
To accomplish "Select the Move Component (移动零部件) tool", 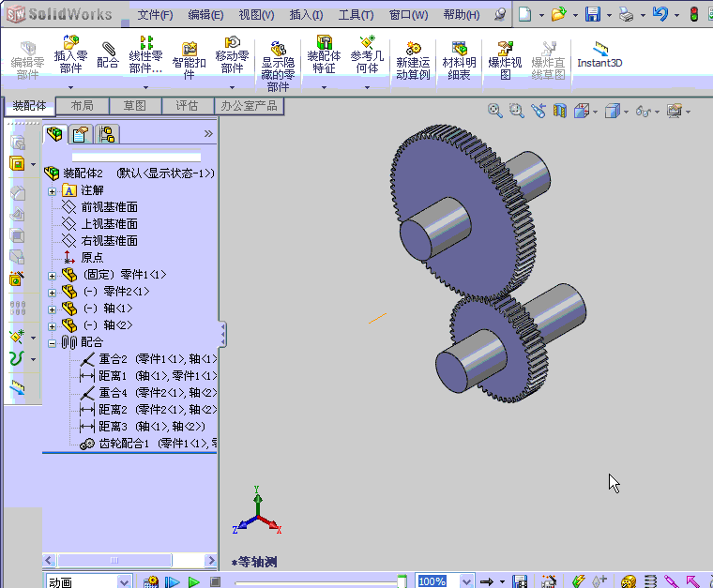I will [232, 55].
